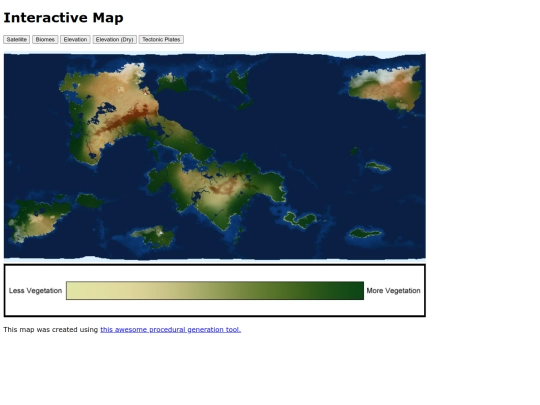Click the "This map was created using" text

[51, 330]
